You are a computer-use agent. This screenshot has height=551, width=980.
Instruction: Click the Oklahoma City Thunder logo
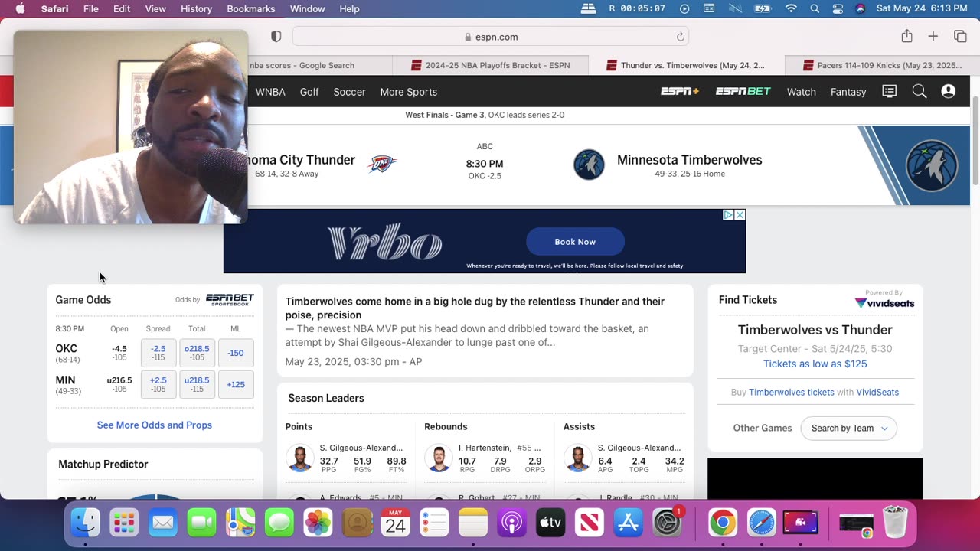click(x=381, y=164)
